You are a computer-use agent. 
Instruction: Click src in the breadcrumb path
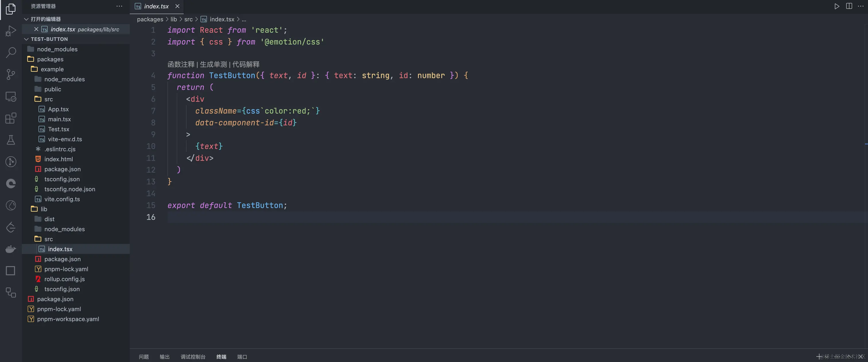point(188,20)
